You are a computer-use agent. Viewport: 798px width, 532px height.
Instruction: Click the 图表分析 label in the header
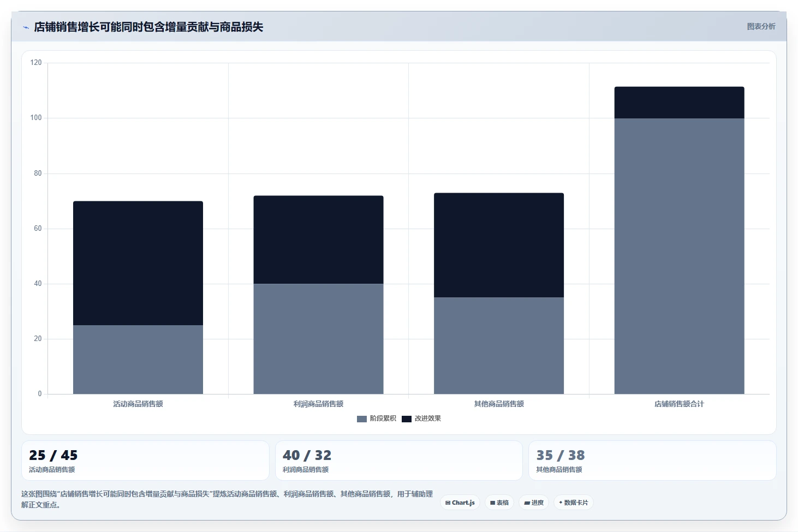(761, 26)
